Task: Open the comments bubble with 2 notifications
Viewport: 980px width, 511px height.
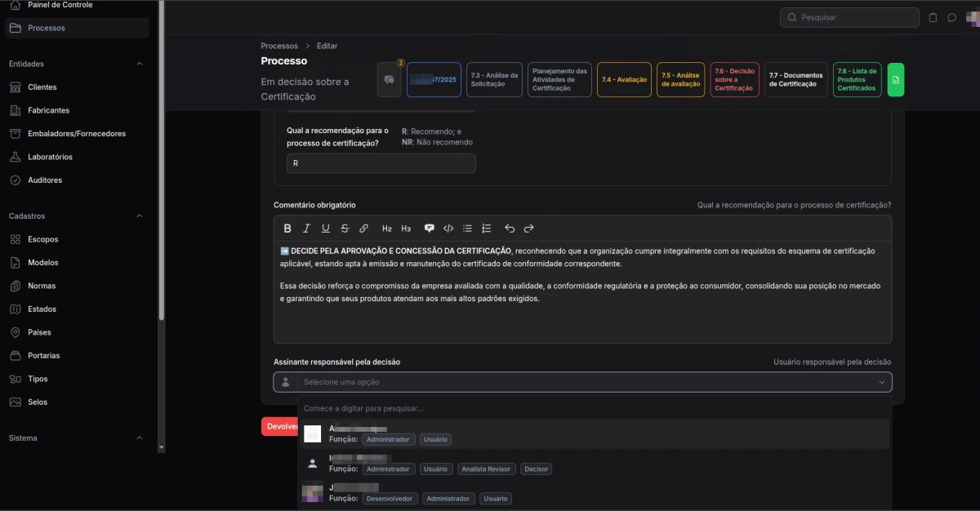Action: tap(390, 79)
